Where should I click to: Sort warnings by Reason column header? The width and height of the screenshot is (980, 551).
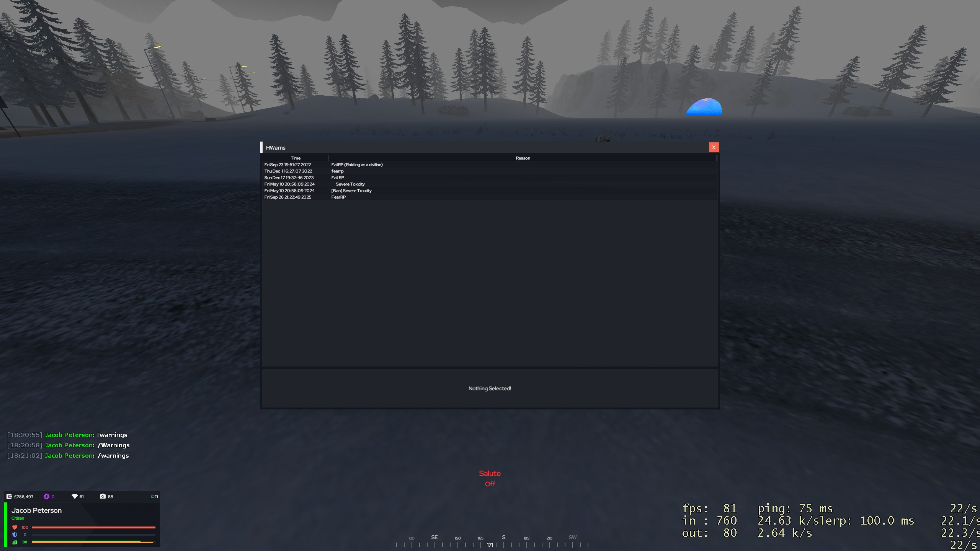pyautogui.click(x=523, y=158)
